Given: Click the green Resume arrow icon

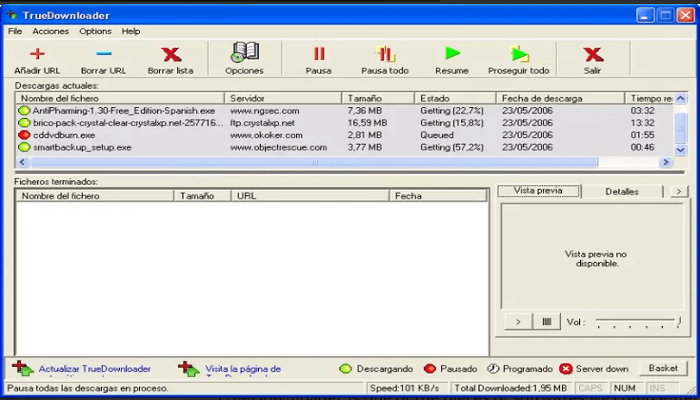Looking at the screenshot, I should (x=452, y=54).
